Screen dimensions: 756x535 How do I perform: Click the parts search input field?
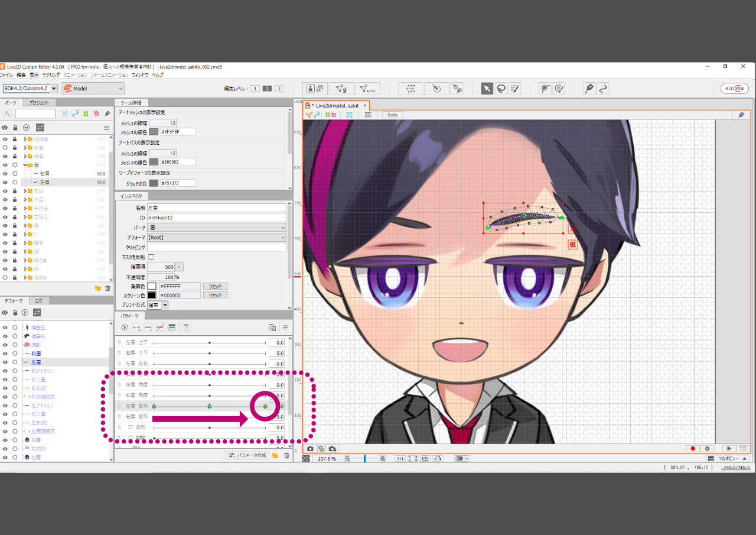pos(35,114)
